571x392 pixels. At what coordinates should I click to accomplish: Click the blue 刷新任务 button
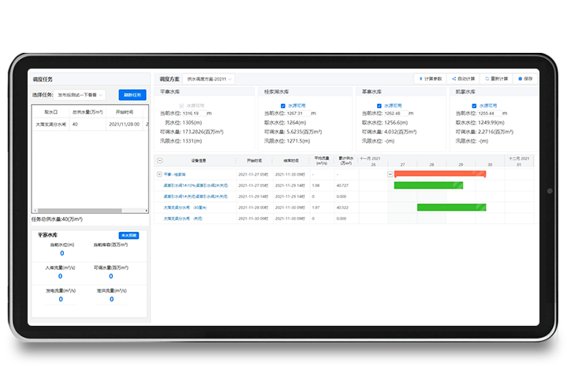pos(132,95)
